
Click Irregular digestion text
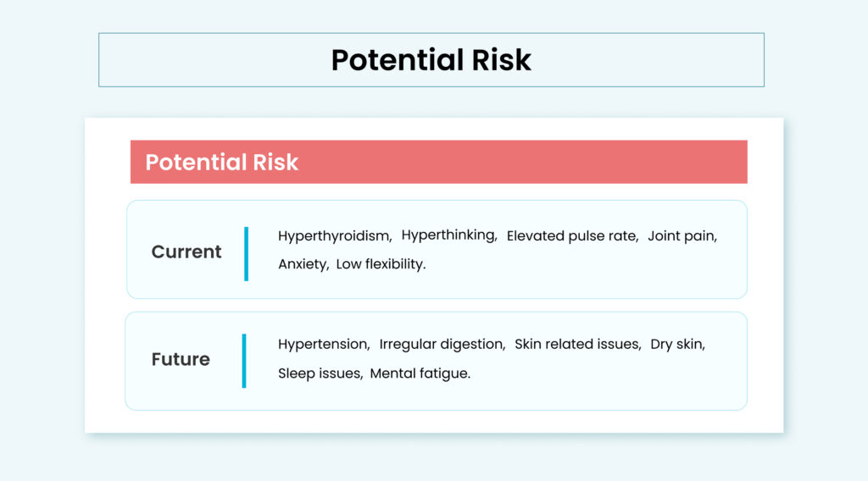coord(442,345)
